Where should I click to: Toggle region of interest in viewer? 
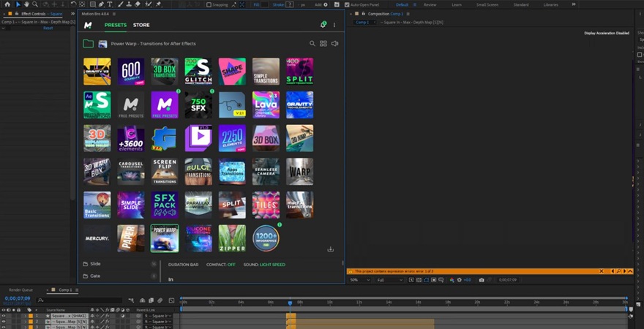coord(434,280)
